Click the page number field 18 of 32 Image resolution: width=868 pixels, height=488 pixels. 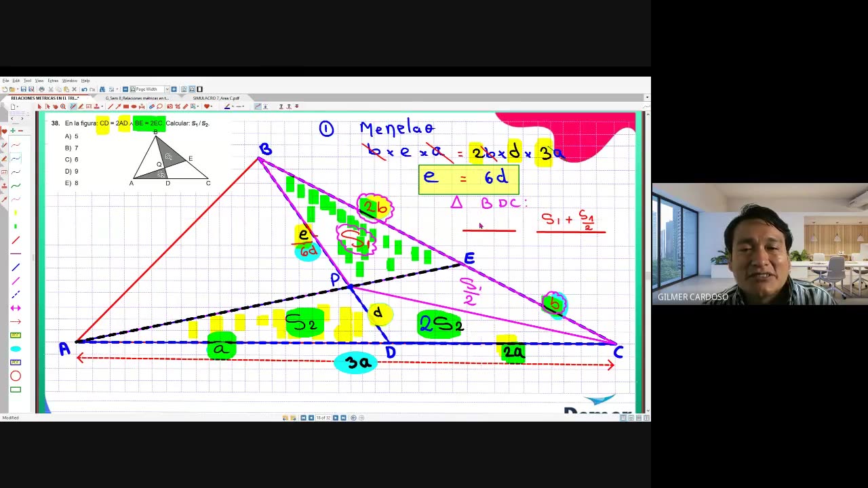pos(323,418)
